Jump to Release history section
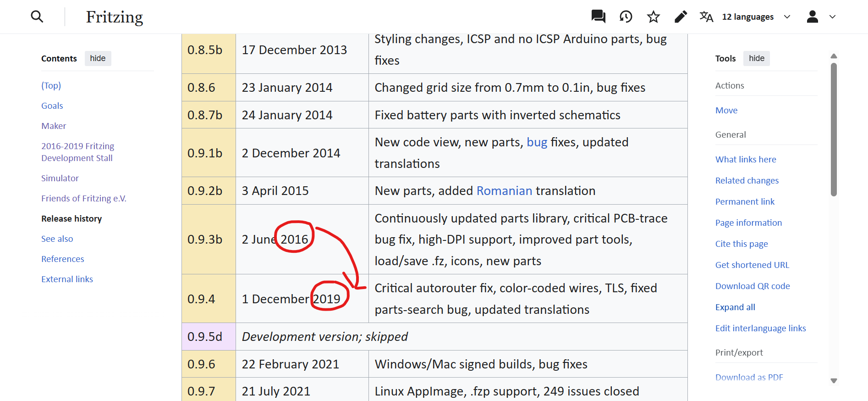This screenshot has width=868, height=401. coord(71,219)
